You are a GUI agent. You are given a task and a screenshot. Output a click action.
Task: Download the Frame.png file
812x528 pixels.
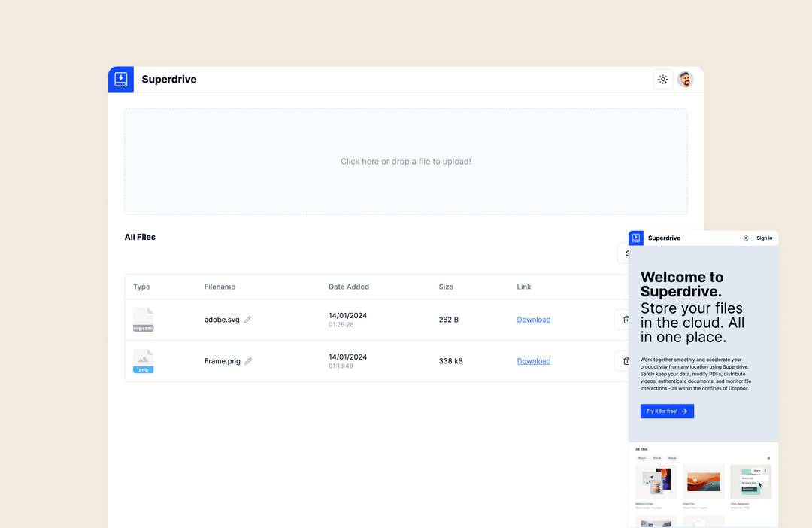[533, 361]
